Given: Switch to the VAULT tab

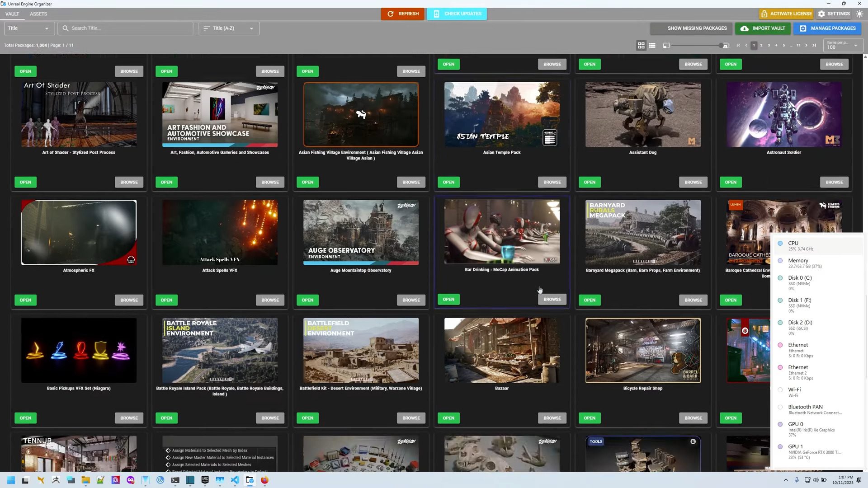Looking at the screenshot, I should pos(12,14).
